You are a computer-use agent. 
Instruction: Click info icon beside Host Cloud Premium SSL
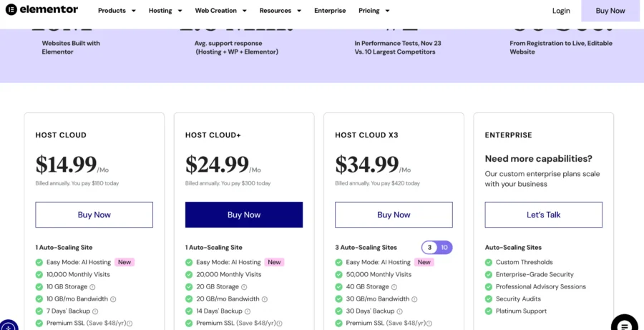point(130,324)
